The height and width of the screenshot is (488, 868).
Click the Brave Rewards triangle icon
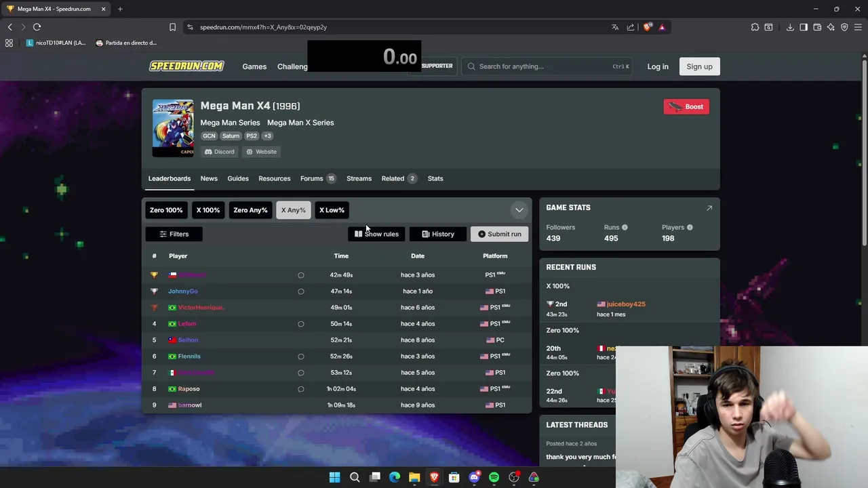(662, 27)
